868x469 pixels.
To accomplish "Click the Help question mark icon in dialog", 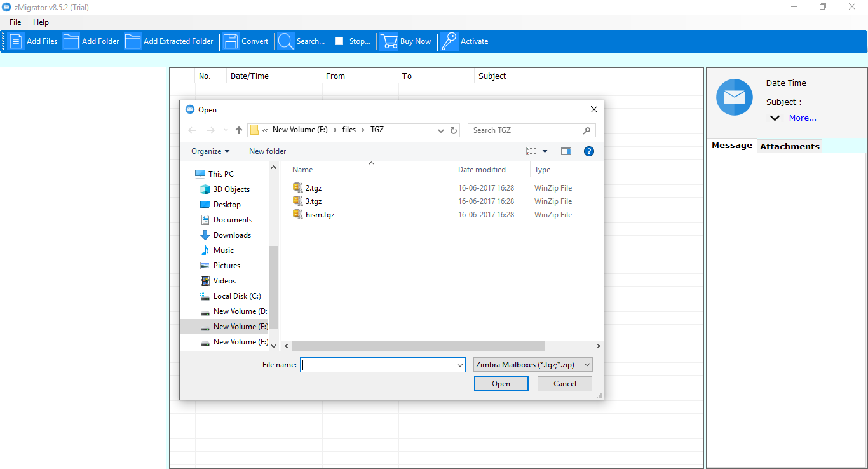I will [588, 151].
